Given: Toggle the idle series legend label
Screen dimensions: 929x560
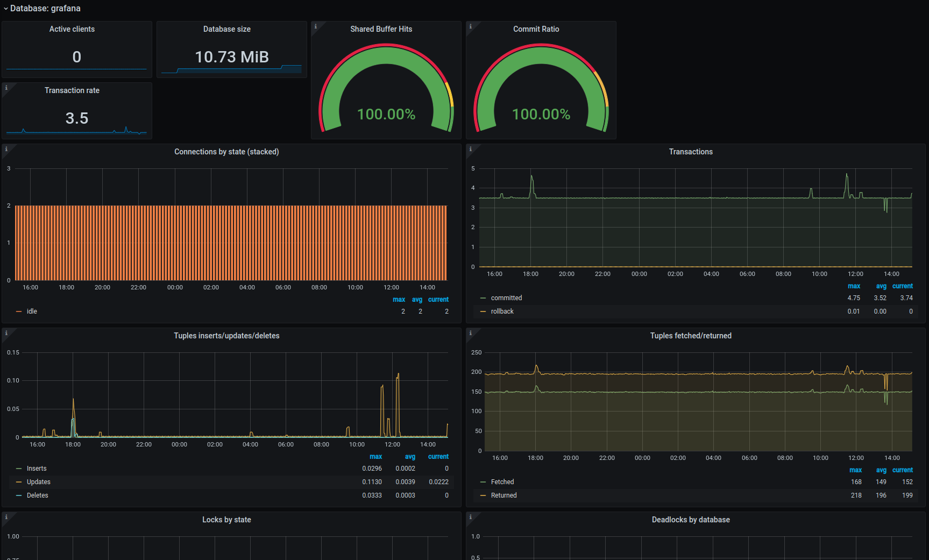Looking at the screenshot, I should pyautogui.click(x=32, y=311).
